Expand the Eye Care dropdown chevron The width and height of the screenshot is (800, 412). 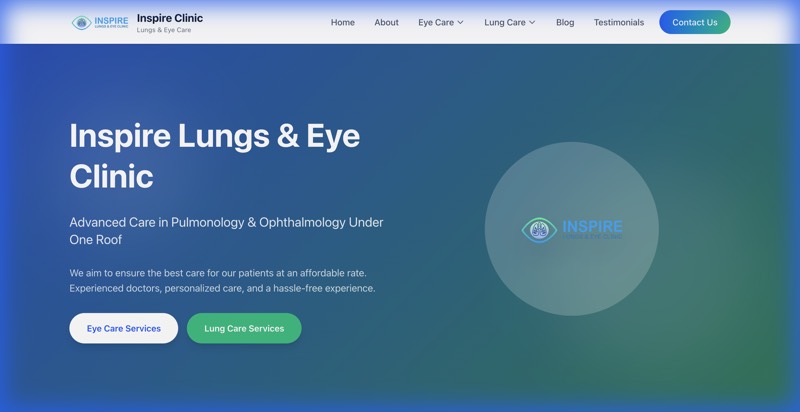[460, 22]
